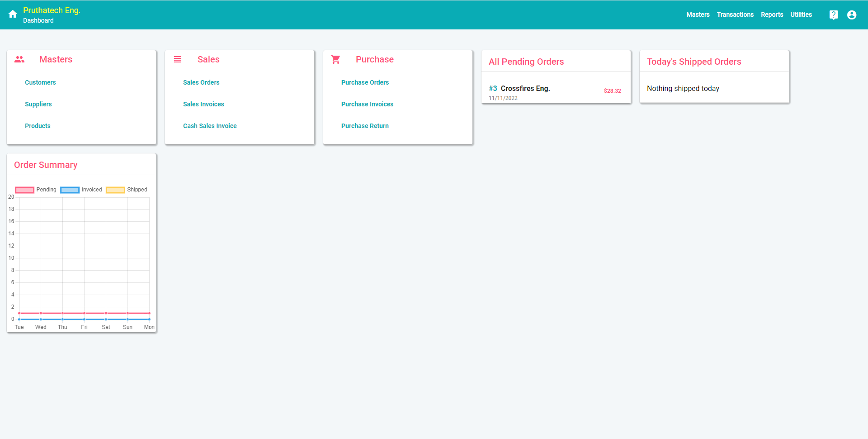Open the Utilities menu in top bar
The image size is (868, 439).
801,14
